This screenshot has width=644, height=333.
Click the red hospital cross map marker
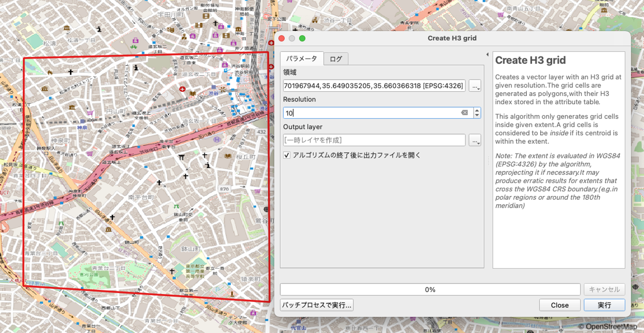click(182, 89)
